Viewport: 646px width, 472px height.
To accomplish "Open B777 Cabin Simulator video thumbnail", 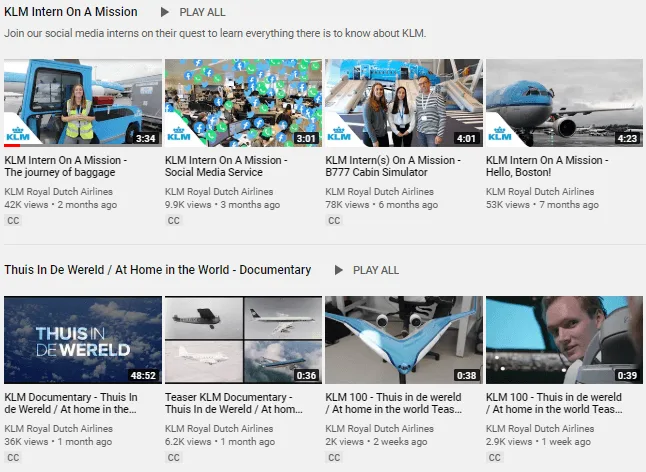I will pos(404,103).
